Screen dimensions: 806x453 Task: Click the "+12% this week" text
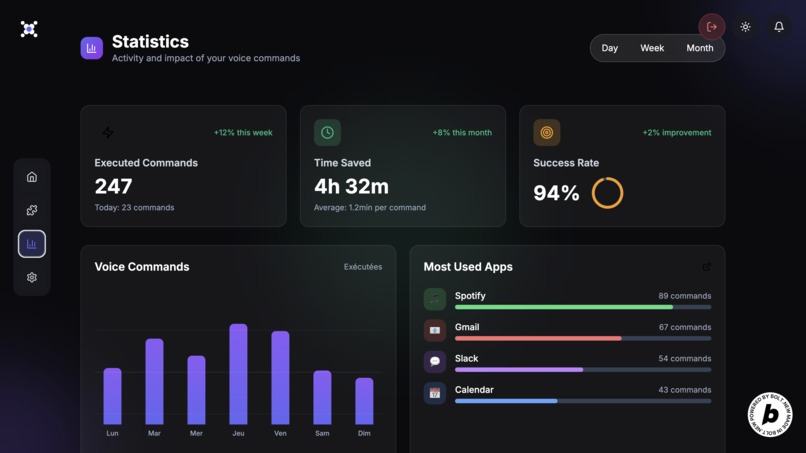(243, 133)
